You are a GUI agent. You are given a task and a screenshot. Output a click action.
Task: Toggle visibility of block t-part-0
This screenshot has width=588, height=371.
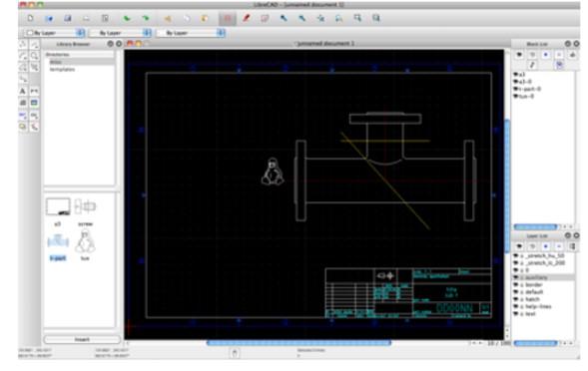pyautogui.click(x=516, y=89)
